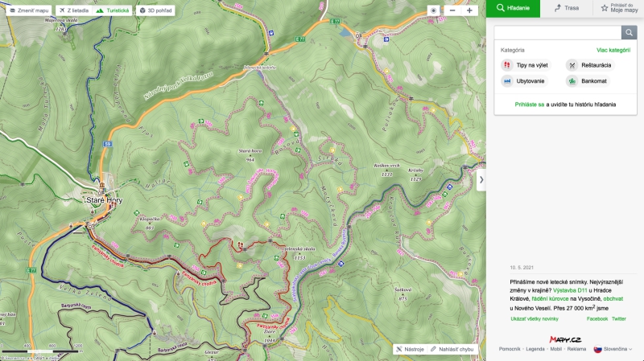
Task: Center map on my location
Action: (x=433, y=10)
